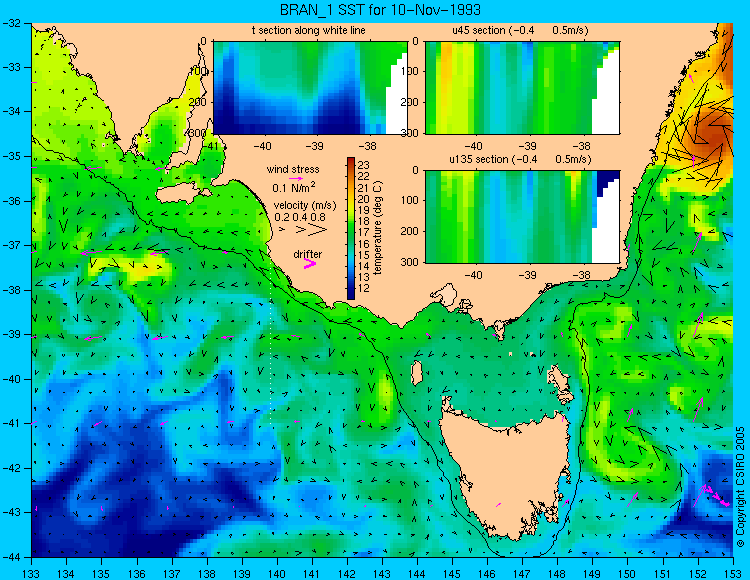Screen dimensions: 750x580
Task: Click the title "BRAN_1 SST for 10-Nov-1993"
Action: [380, 10]
